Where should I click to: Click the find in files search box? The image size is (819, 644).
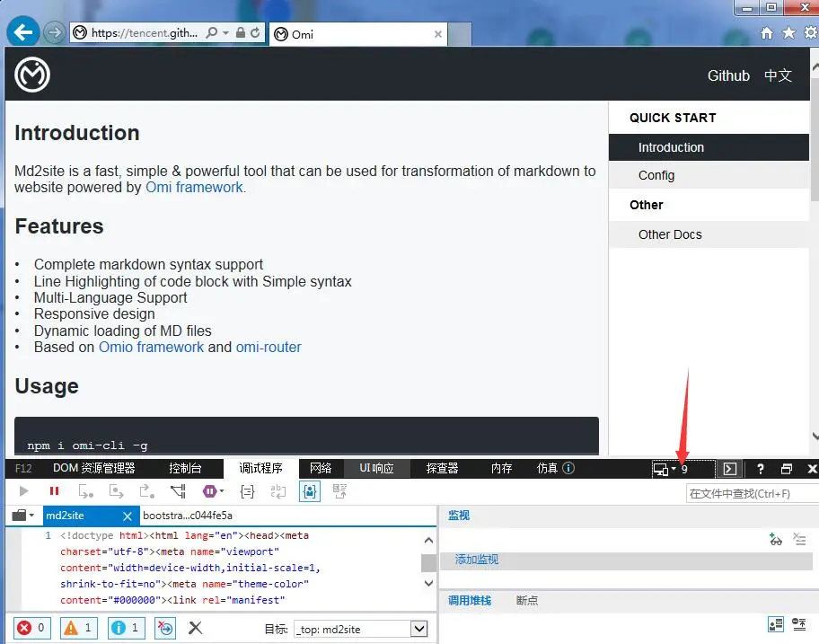(753, 494)
